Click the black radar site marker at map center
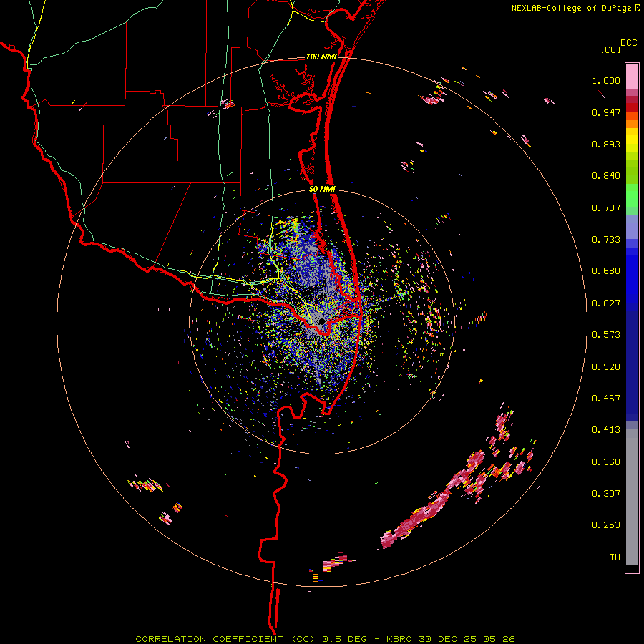 [322, 321]
